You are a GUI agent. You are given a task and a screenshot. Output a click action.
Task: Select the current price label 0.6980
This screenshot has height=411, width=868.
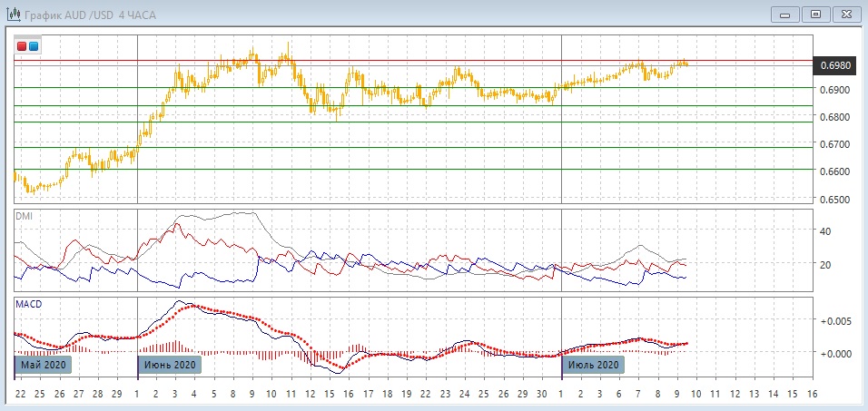[x=835, y=65]
